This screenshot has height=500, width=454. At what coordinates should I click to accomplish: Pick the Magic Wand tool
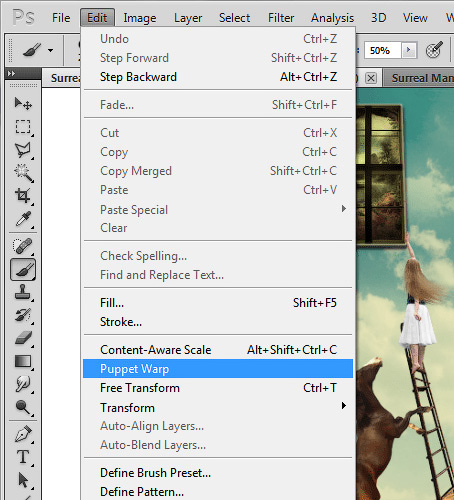click(x=23, y=173)
